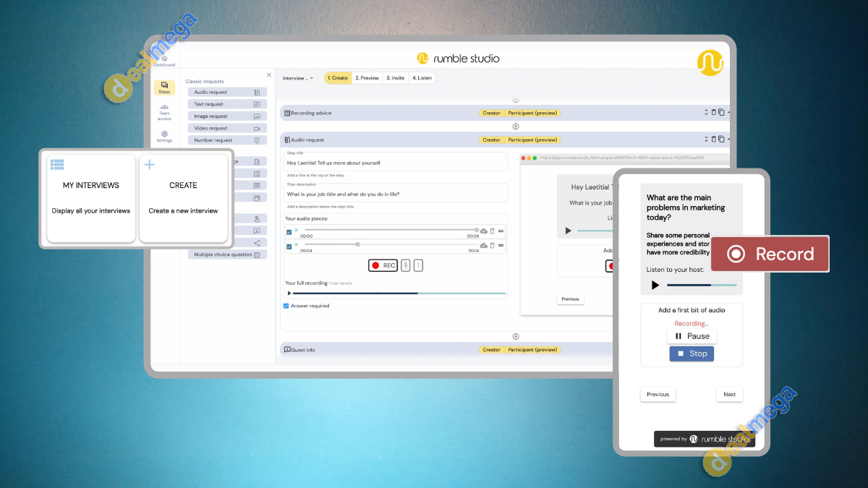The height and width of the screenshot is (488, 868).
Task: Click the microphone icon beside REC
Action: click(x=406, y=265)
